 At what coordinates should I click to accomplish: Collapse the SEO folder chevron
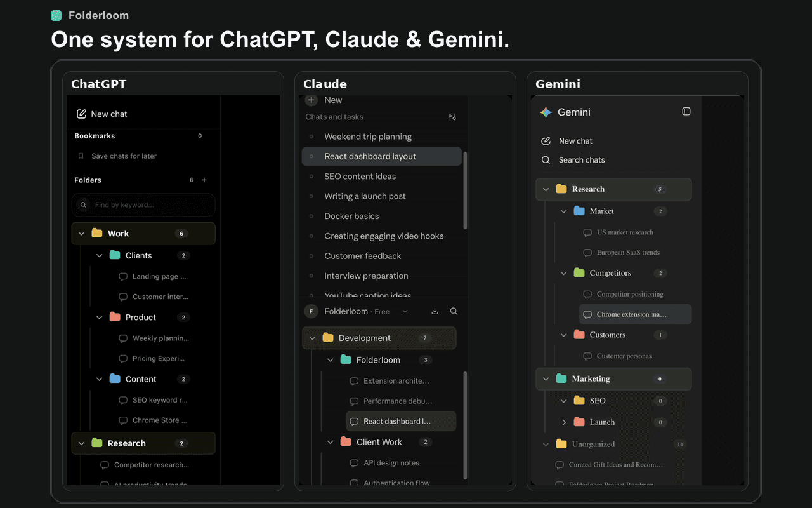(563, 401)
